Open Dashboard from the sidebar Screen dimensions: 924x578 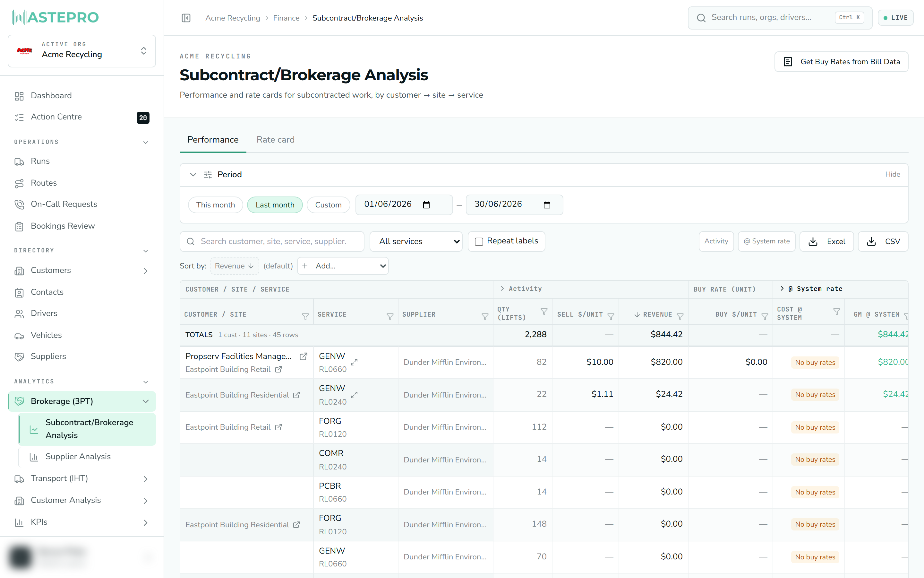[82, 96]
